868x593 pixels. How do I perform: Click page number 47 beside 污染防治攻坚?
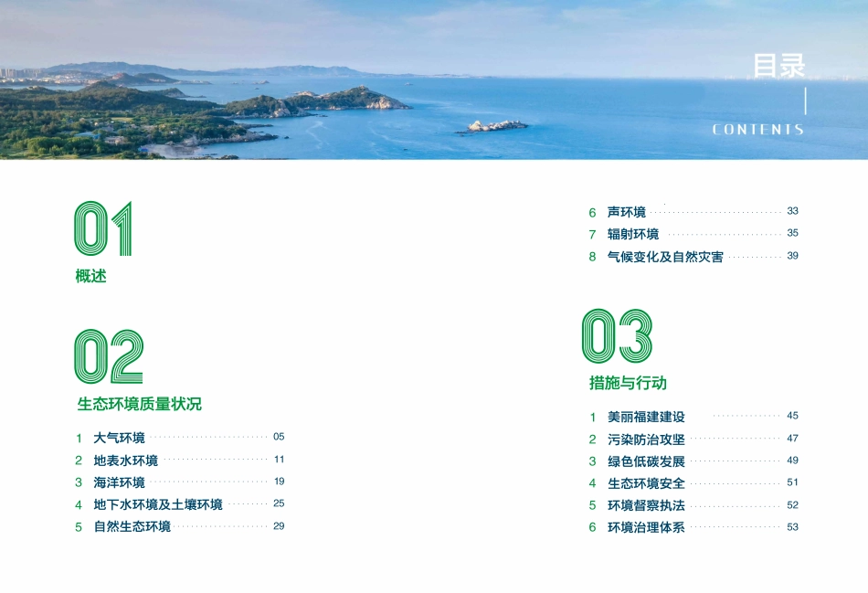point(793,439)
